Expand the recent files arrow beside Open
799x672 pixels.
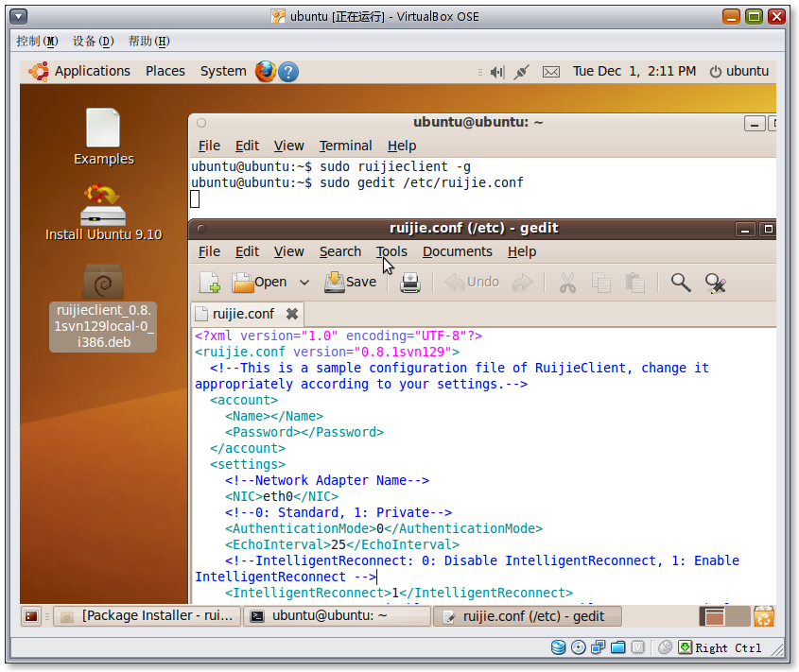tap(304, 283)
